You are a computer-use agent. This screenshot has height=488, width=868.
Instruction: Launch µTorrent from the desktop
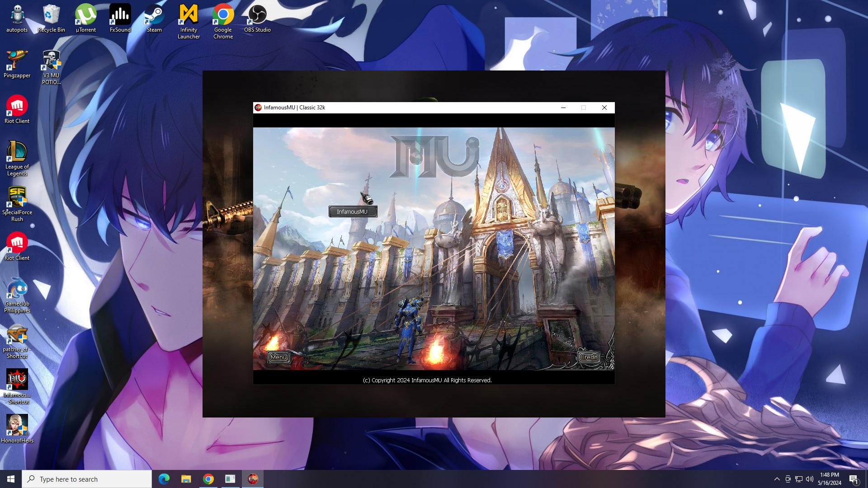86,19
